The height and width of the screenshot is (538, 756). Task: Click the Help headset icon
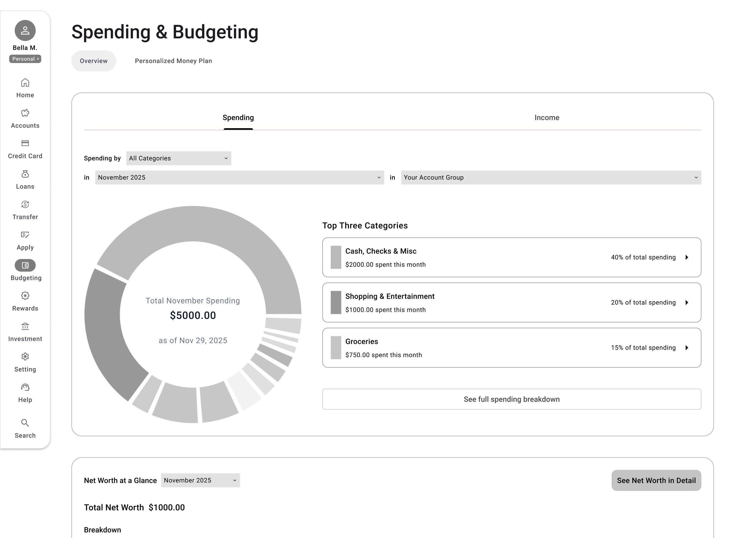pos(25,387)
